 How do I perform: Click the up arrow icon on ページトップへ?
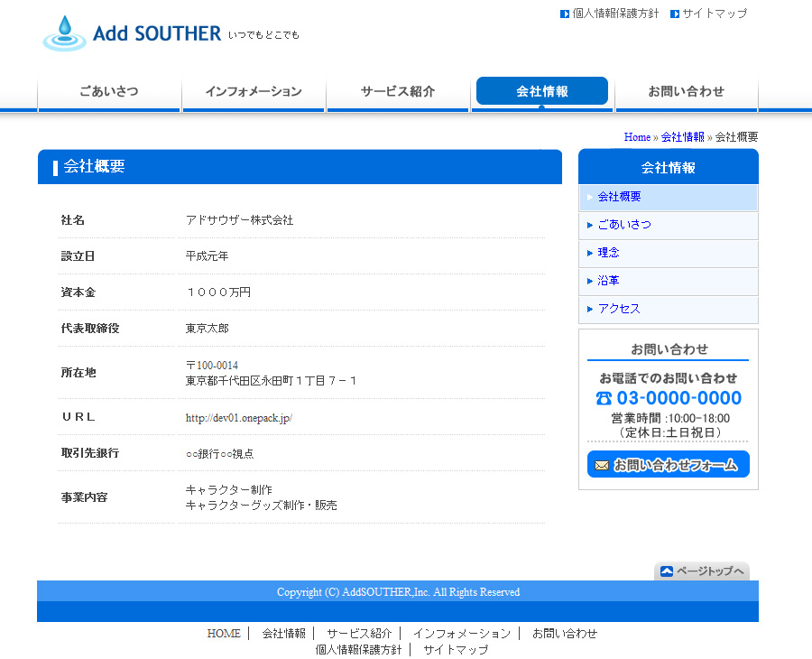(x=667, y=571)
